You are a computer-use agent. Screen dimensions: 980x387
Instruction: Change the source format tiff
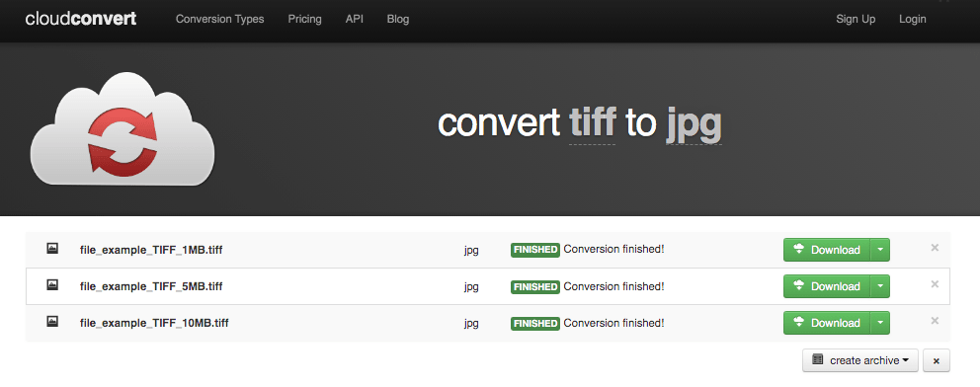(x=593, y=123)
